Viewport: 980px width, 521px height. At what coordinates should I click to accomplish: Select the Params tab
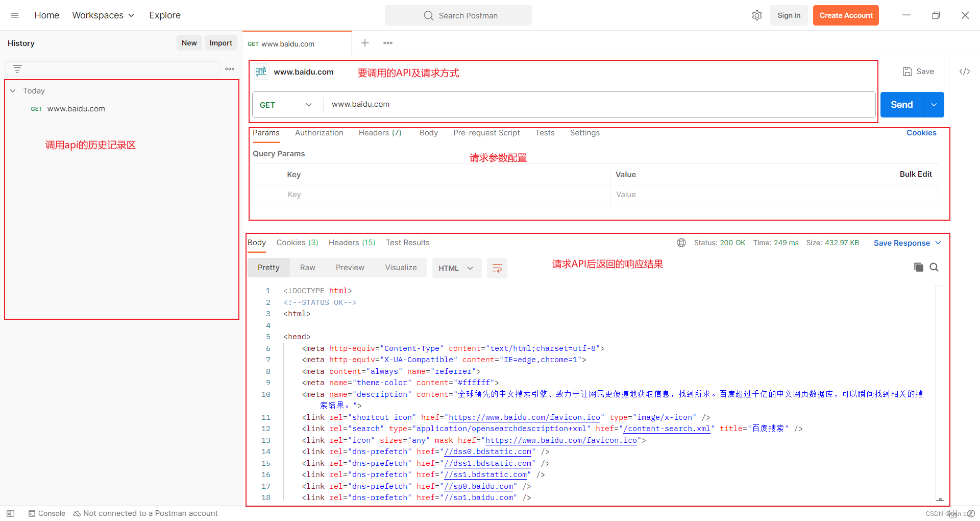coord(266,133)
